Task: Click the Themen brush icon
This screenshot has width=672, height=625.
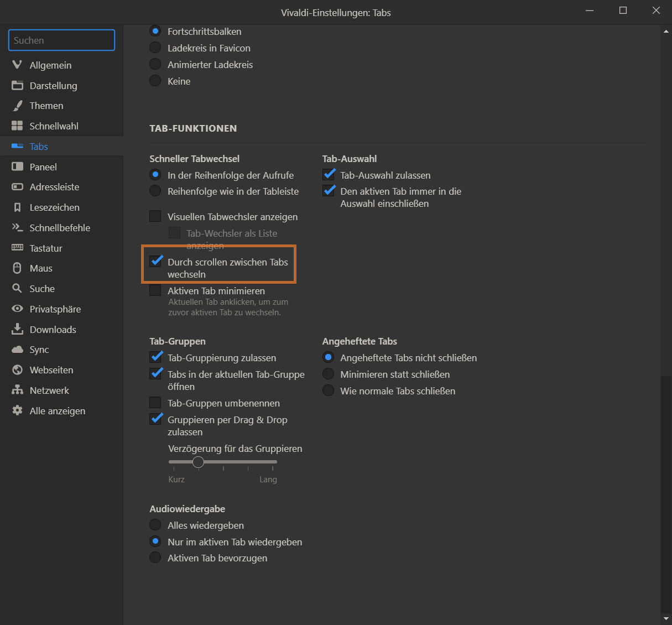Action: pos(17,106)
